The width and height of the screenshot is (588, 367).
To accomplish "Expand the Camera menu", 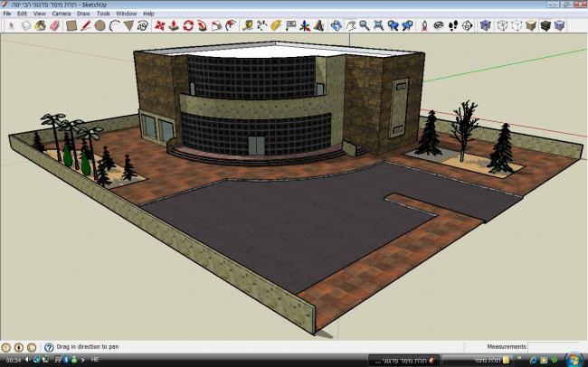I will pyautogui.click(x=62, y=14).
